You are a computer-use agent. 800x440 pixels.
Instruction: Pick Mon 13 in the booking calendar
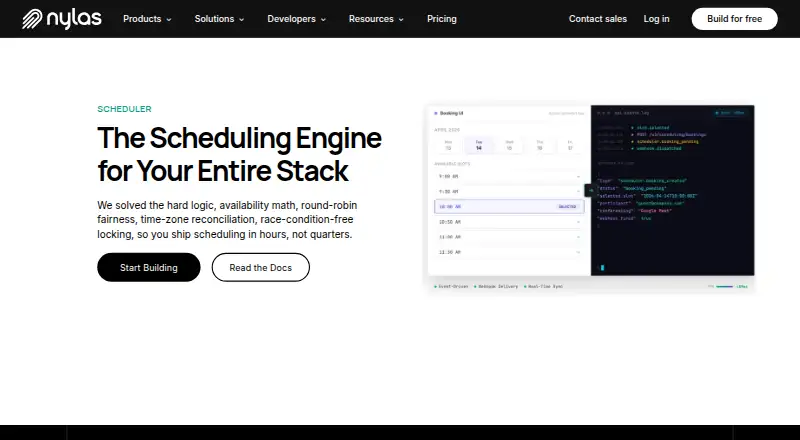tap(448, 145)
